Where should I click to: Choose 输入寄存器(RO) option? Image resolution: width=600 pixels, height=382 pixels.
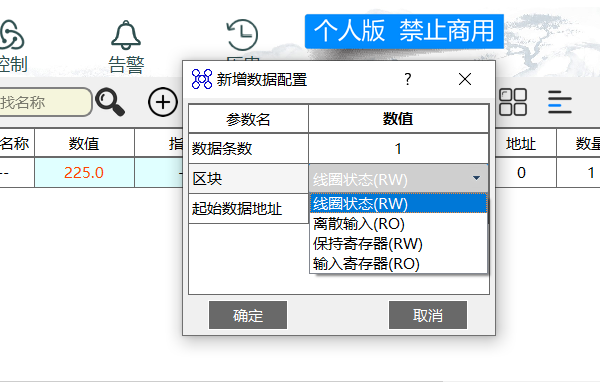(x=398, y=264)
